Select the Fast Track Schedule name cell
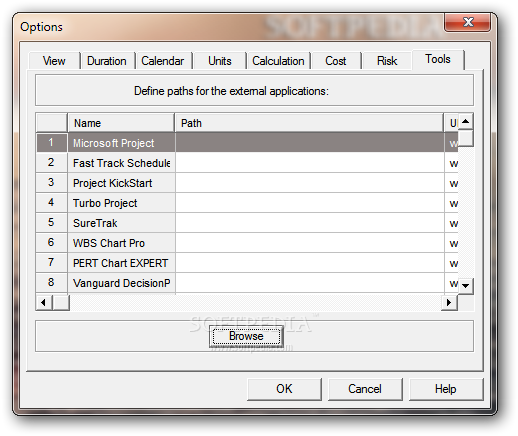 click(121, 163)
